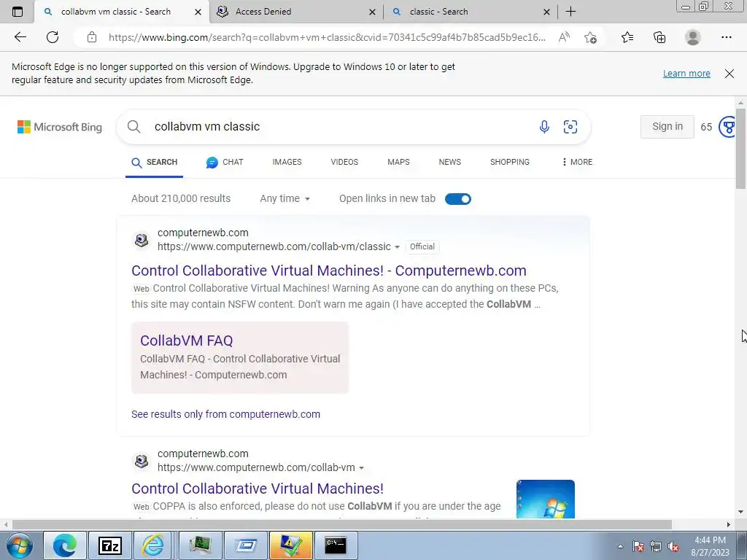Open Microsoft Edge from taskbar
The image size is (747, 560).
pyautogui.click(x=65, y=545)
